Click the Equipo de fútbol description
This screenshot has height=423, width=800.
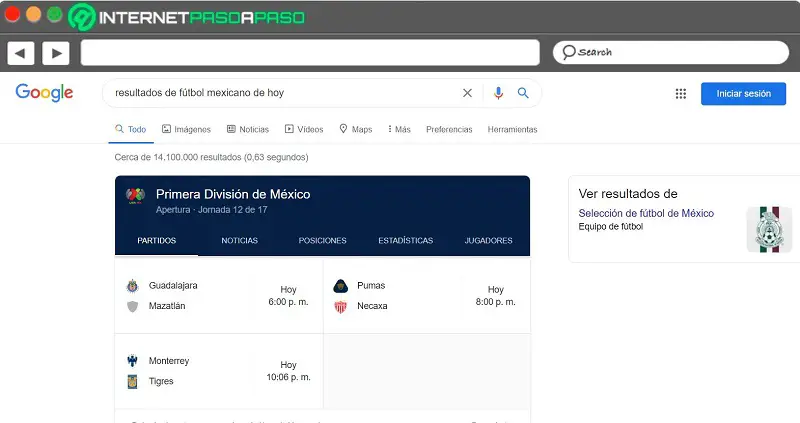click(x=611, y=227)
